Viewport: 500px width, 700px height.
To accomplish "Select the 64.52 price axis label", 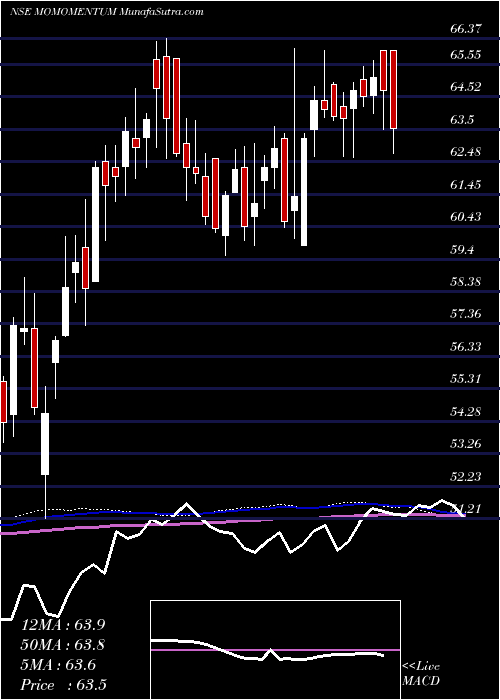I will [466, 87].
